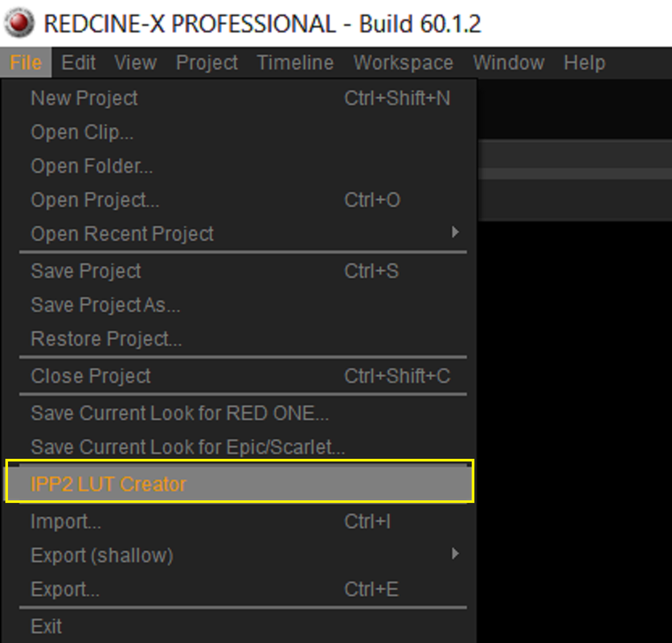Select Save Current Look for Epic/Scarlet...
The image size is (672, 643).
tap(240, 447)
